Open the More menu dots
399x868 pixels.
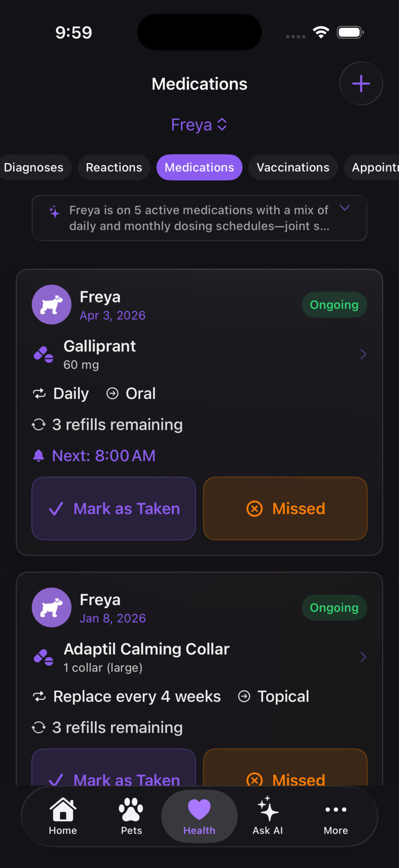point(336,810)
